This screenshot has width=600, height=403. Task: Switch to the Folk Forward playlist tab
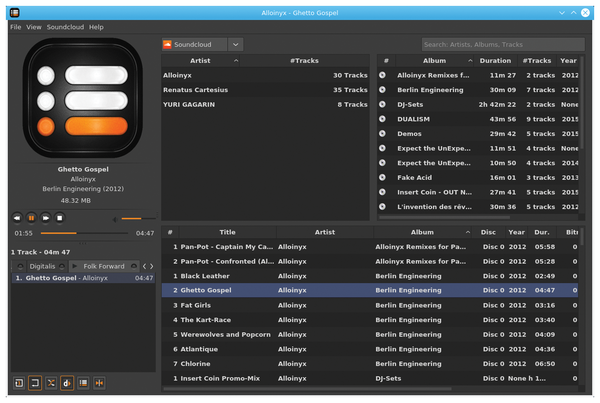tap(104, 266)
